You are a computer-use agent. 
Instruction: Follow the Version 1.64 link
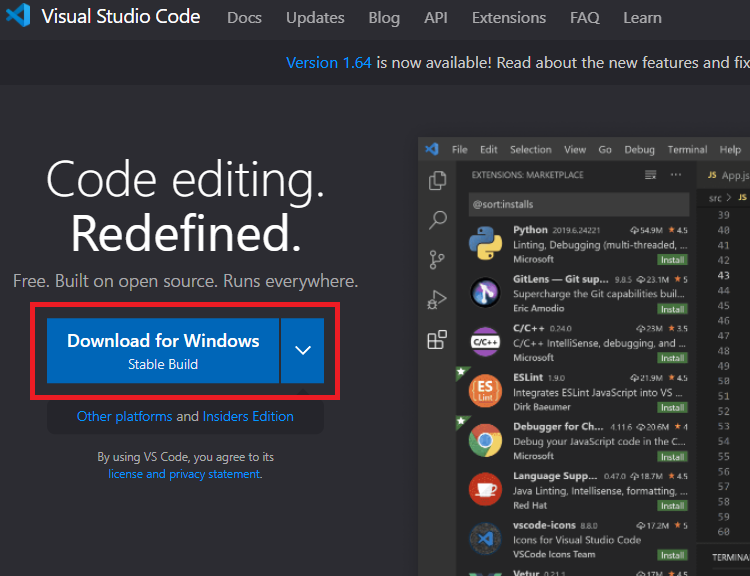(328, 63)
